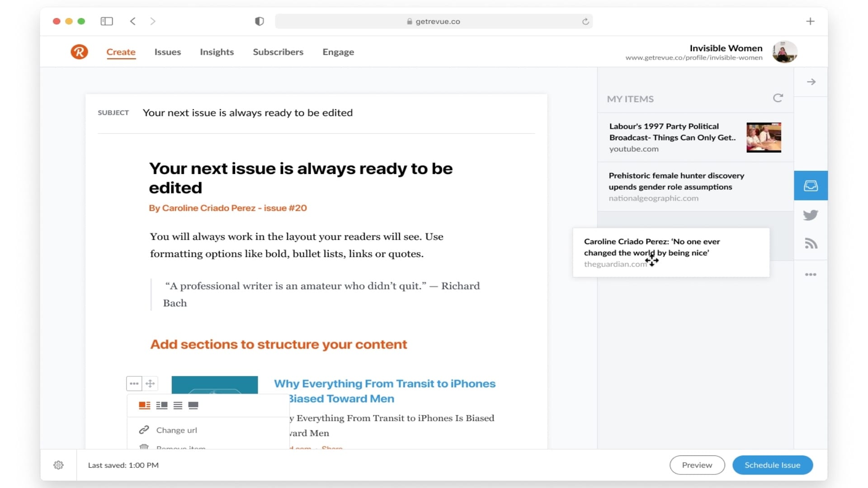Go back with browser back arrow
The height and width of the screenshot is (488, 868).
(x=132, y=21)
